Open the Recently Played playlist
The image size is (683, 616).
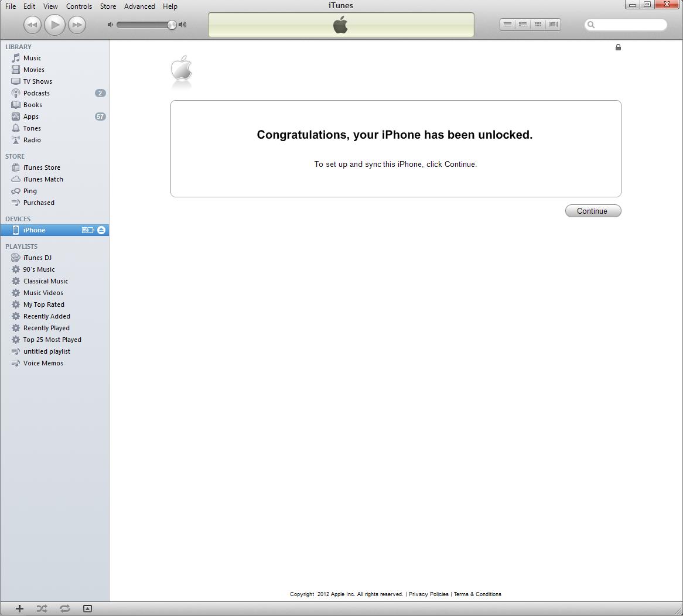pyautogui.click(x=54, y=328)
